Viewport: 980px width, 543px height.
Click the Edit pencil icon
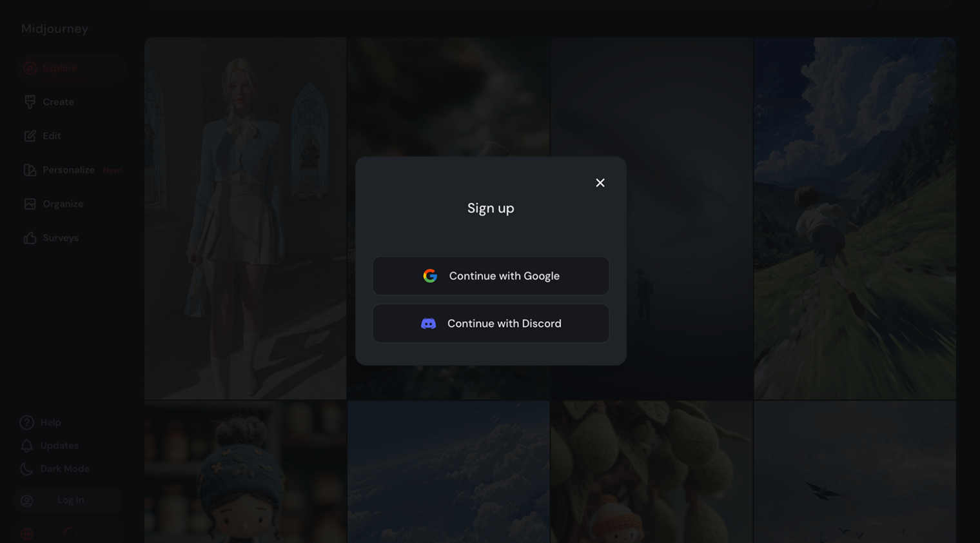pyautogui.click(x=30, y=136)
